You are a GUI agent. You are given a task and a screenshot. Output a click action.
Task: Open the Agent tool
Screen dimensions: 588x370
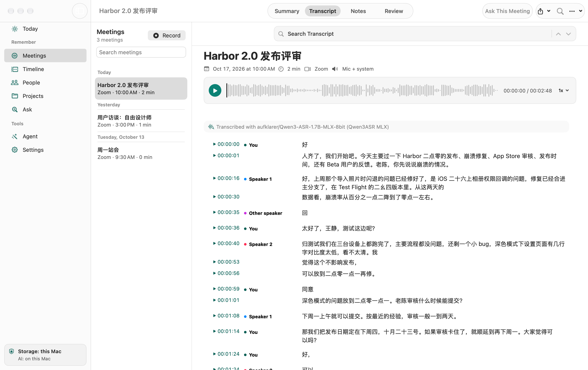(x=45, y=136)
